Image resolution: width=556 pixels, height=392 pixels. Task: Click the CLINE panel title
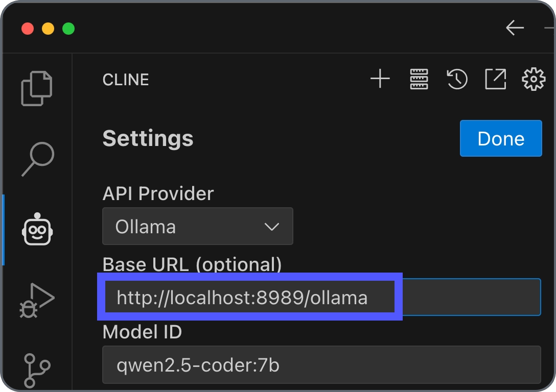[x=126, y=80]
